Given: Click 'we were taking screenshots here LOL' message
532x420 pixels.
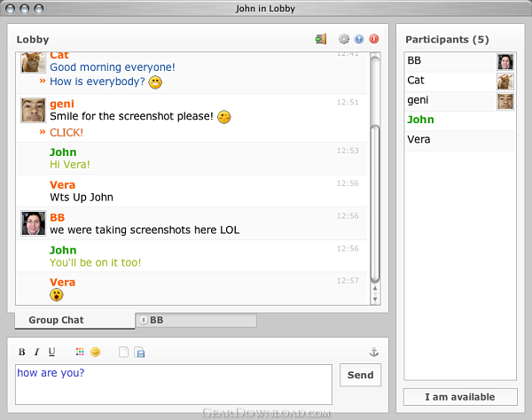Looking at the screenshot, I should (x=145, y=230).
